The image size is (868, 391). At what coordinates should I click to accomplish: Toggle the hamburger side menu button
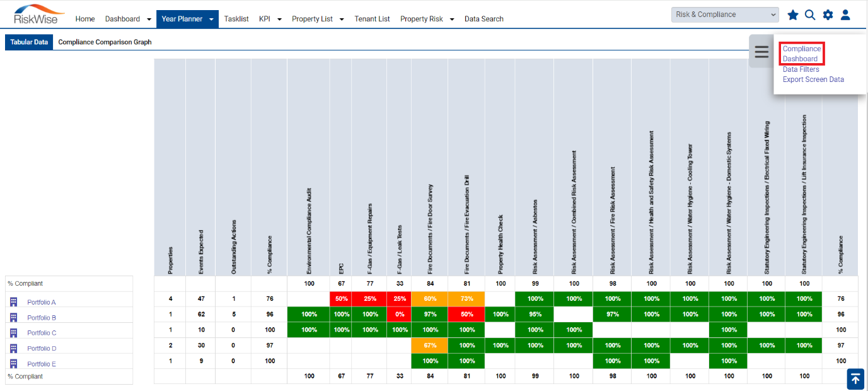(x=761, y=52)
